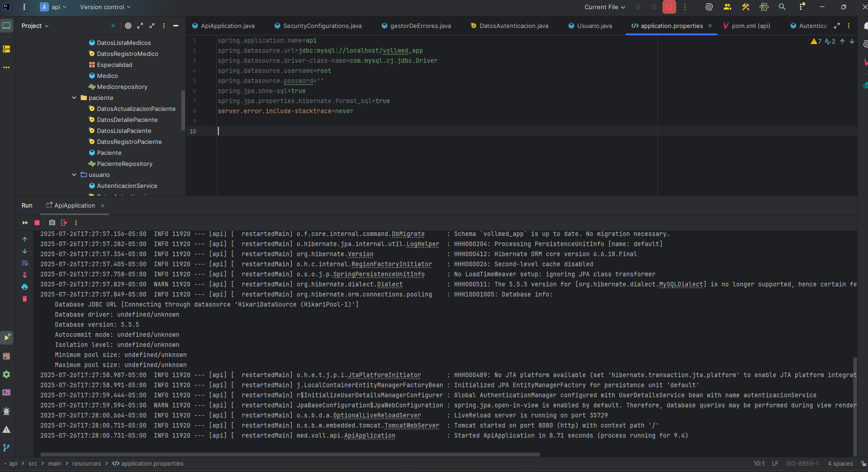This screenshot has height=472, width=868.
Task: Switch to gestorDeErrores.java tab
Action: (x=417, y=26)
